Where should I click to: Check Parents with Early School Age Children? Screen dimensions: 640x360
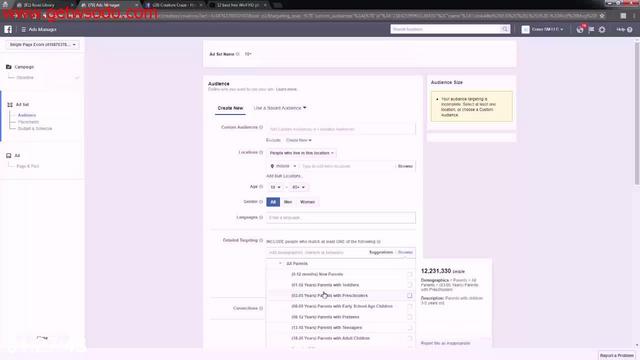409,306
